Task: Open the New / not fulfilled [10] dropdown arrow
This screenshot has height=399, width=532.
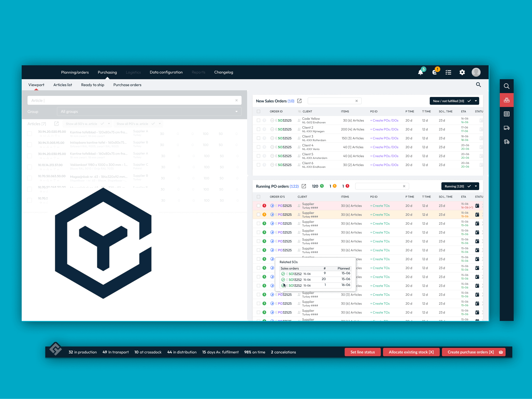Action: (476, 101)
